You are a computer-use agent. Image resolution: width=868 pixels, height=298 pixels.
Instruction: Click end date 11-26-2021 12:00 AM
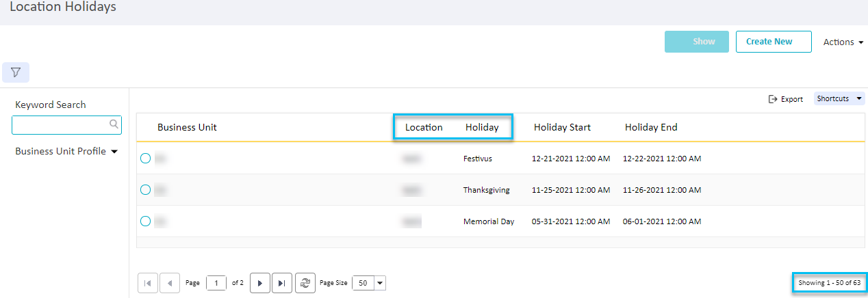662,190
